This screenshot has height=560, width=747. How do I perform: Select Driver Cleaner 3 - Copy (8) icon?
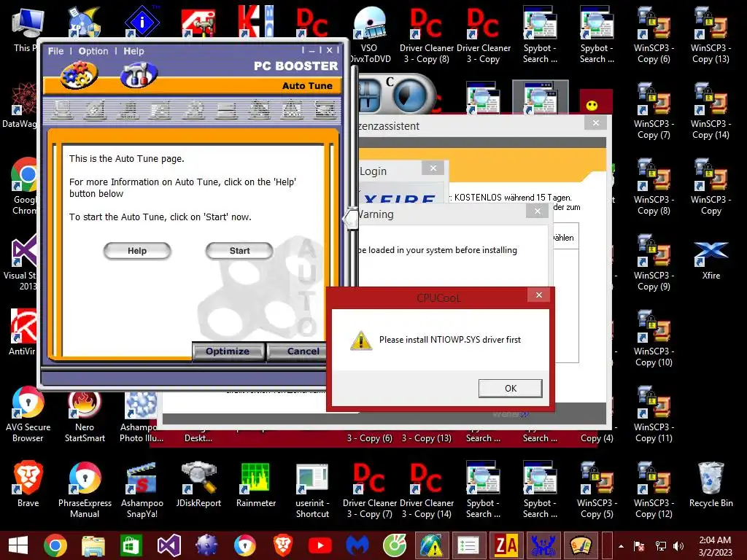tap(426, 35)
